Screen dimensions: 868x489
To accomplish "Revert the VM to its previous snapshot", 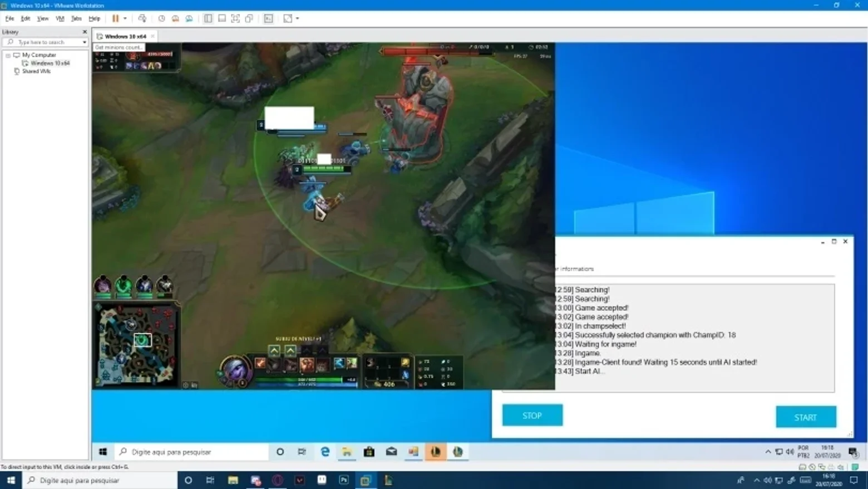I will click(x=175, y=18).
